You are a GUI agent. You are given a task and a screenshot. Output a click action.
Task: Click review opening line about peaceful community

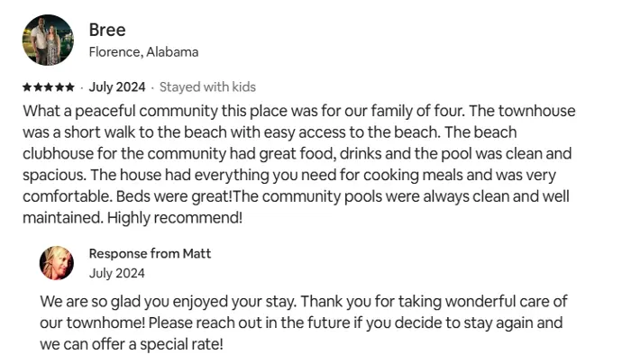(x=243, y=111)
